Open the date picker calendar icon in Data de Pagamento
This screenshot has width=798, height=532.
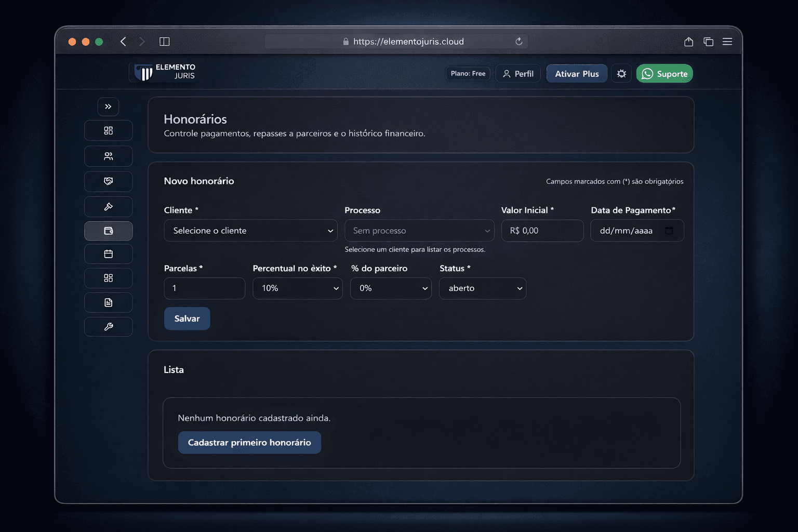(x=669, y=231)
